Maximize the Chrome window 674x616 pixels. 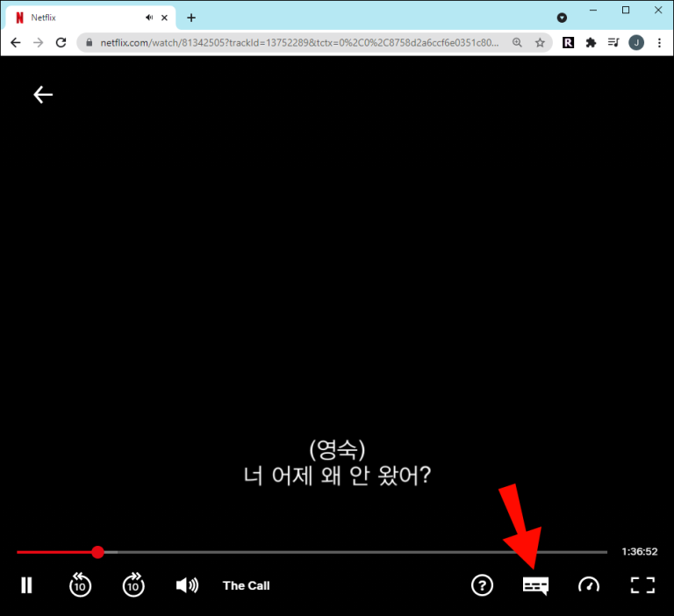tap(626, 10)
